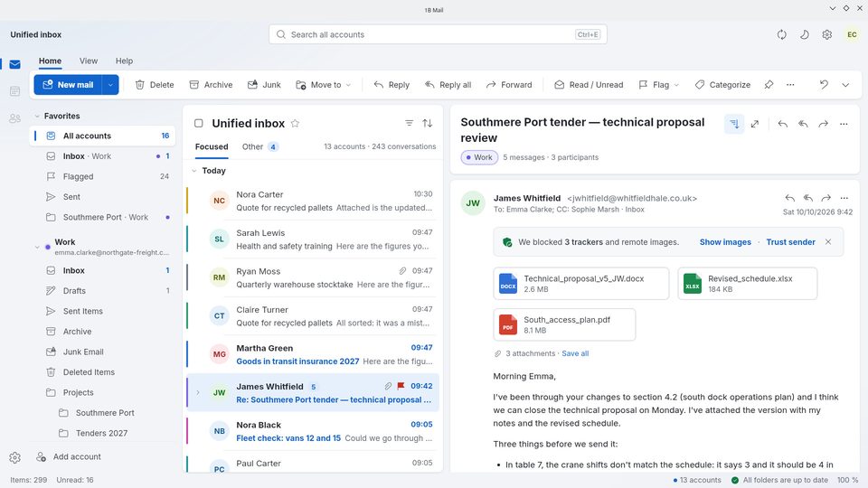
Task: Open the People contacts view
Action: (x=15, y=117)
